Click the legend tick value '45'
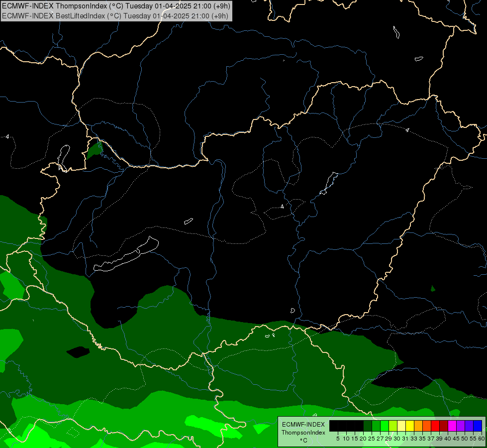The image size is (487, 448). tap(456, 439)
